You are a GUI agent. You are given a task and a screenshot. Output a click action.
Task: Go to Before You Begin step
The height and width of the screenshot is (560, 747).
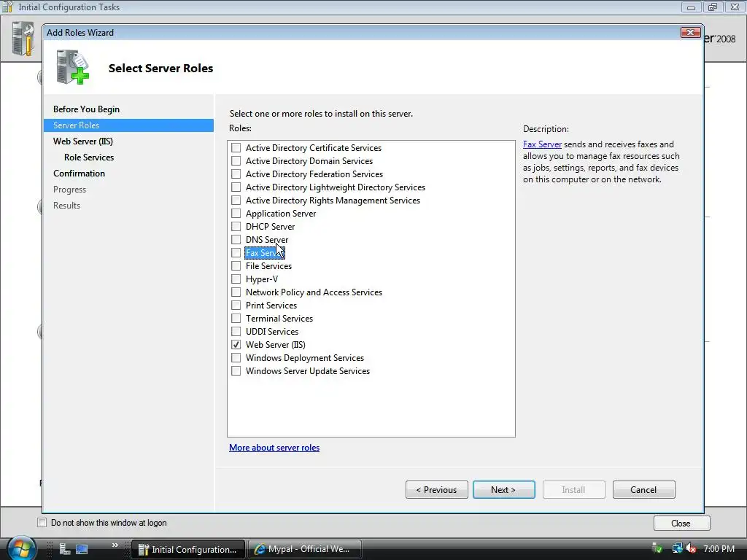(x=86, y=109)
